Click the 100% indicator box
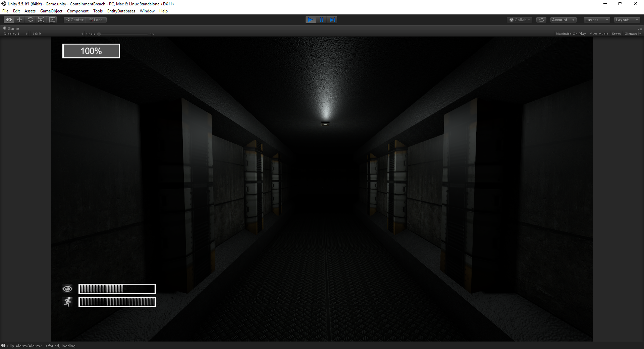 (91, 51)
